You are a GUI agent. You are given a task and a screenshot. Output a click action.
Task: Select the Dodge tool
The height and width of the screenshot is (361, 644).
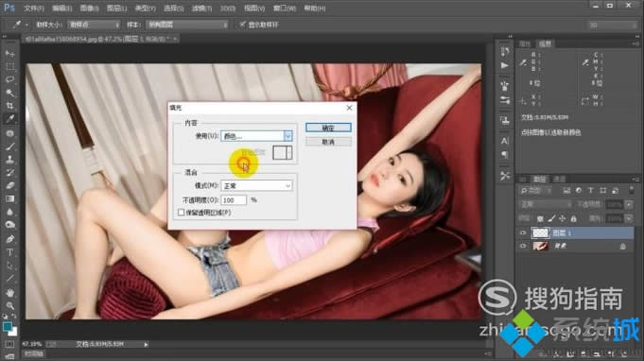9,225
